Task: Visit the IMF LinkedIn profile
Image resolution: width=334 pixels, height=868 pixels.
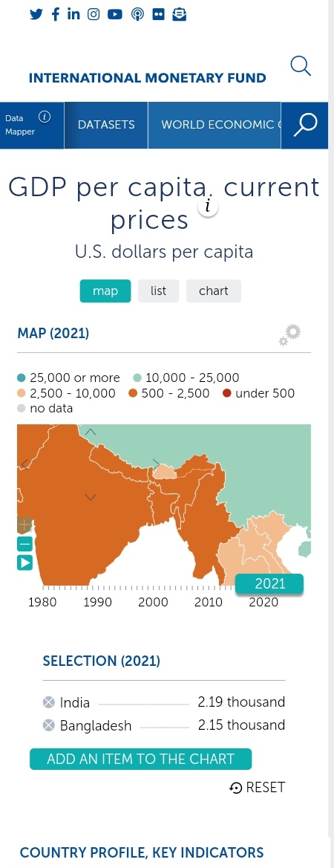Action: [x=73, y=14]
